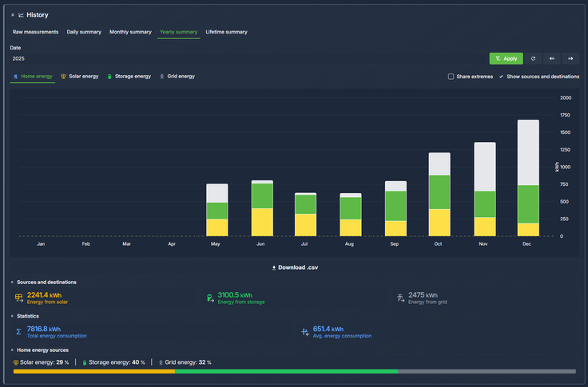
Task: Go to previous year with left arrow
Action: [x=551, y=58]
